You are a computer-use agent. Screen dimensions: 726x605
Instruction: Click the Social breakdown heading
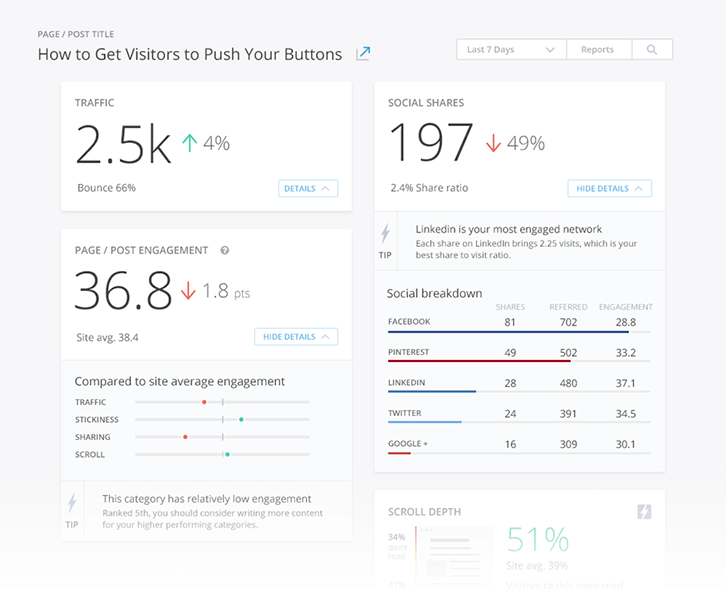[434, 293]
